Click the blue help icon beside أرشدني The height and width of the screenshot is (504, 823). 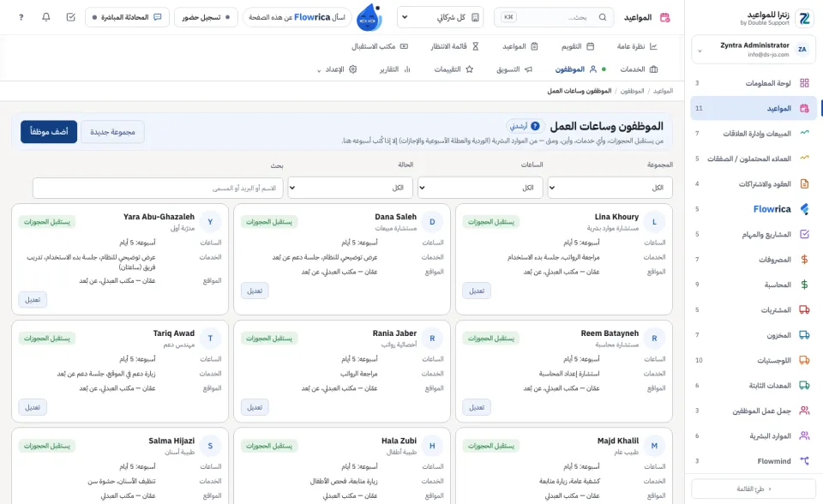coord(535,126)
